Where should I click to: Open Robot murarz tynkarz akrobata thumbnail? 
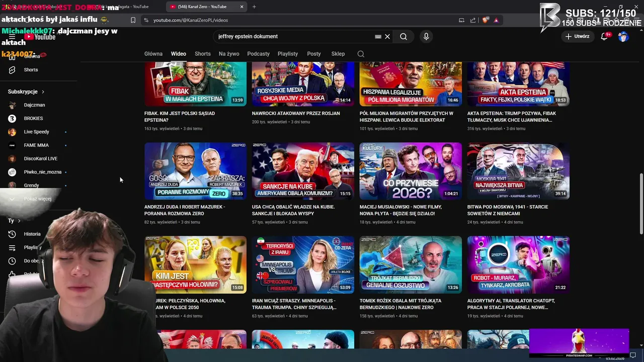[518, 264]
